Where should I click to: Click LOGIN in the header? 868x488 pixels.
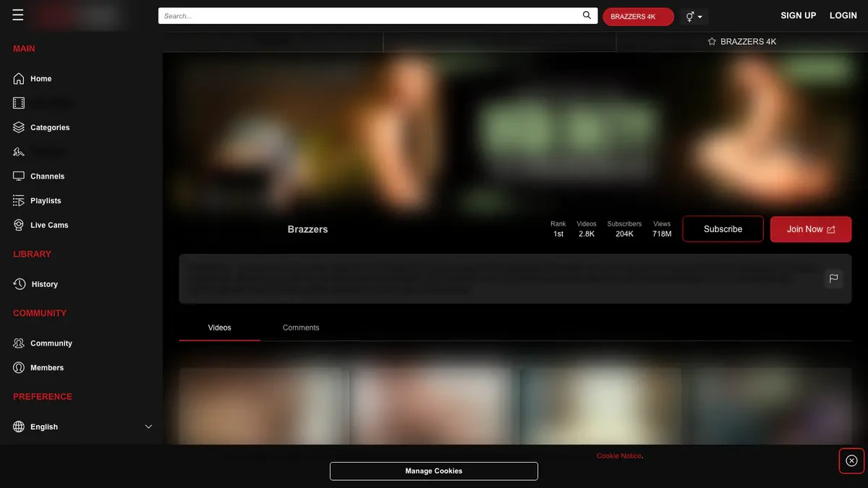click(843, 16)
